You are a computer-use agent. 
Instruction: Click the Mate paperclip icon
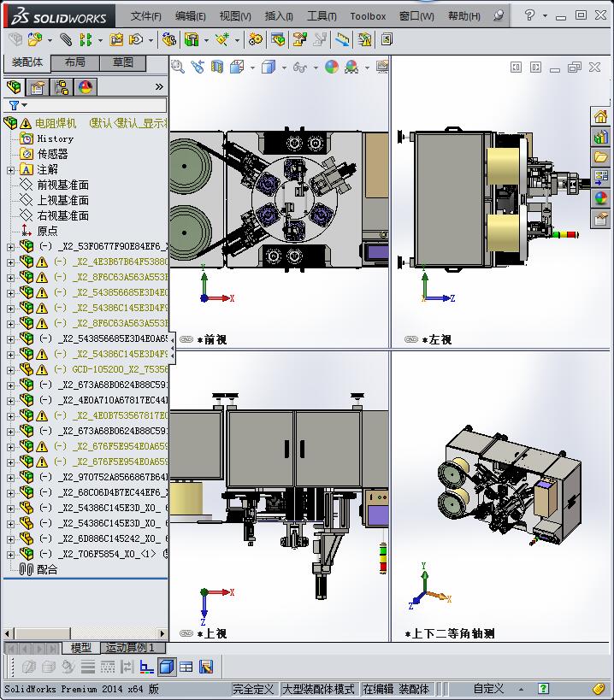[66, 39]
